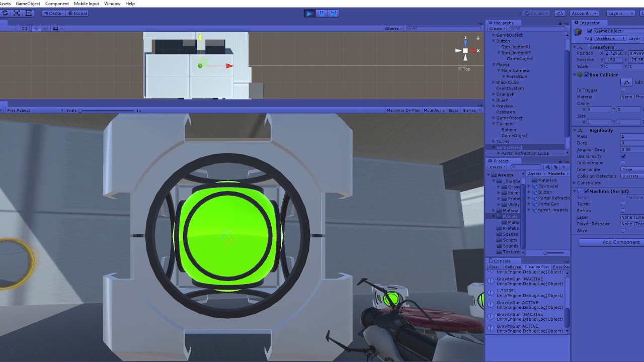Clear the console with Clear button

(494, 267)
